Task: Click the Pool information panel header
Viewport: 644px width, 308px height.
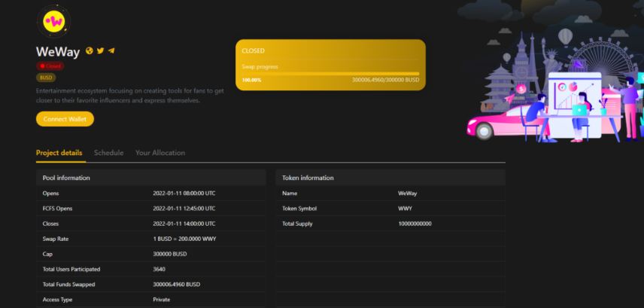Action: 150,178
